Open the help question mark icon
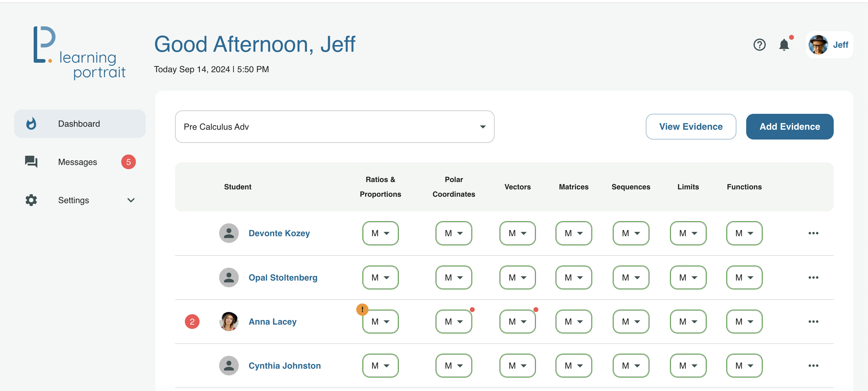The height and width of the screenshot is (391, 868). point(759,45)
